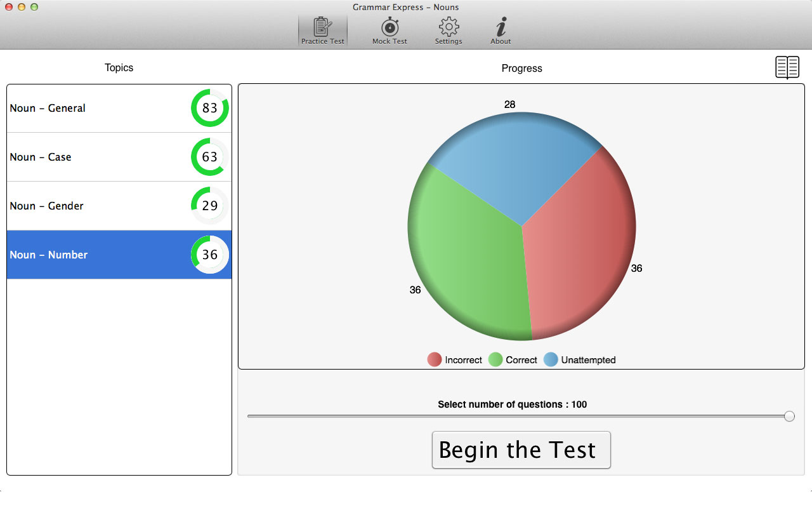Click the 83 progress ring for Noun – General

(210, 108)
